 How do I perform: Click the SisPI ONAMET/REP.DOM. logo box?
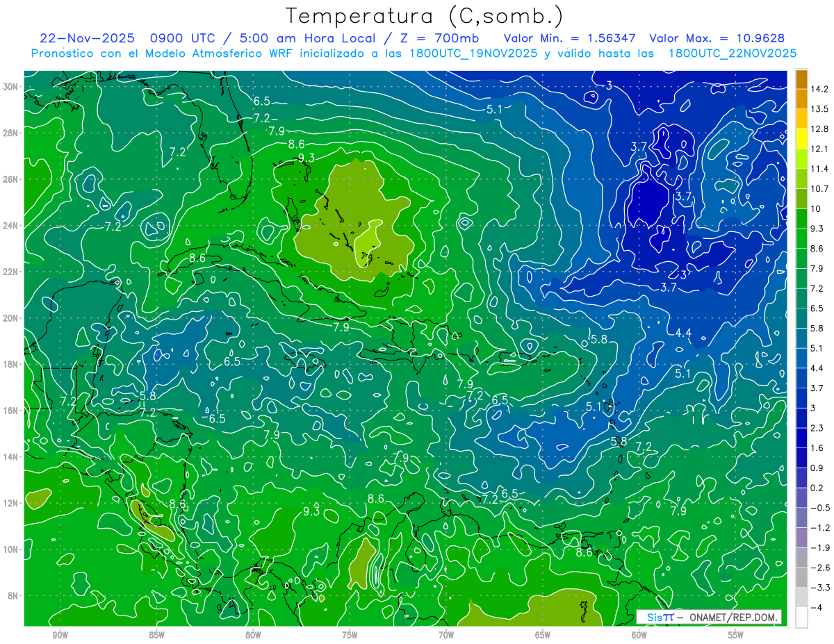(x=709, y=617)
